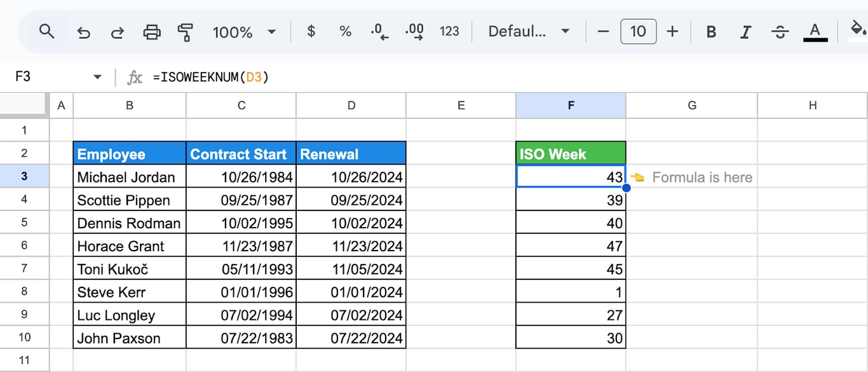Select column B header

click(130, 106)
